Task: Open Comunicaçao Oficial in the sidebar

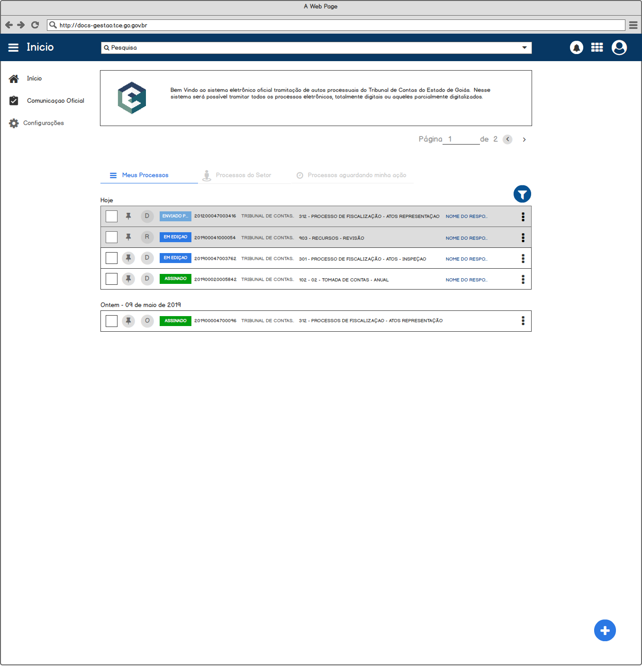Action: [x=55, y=101]
